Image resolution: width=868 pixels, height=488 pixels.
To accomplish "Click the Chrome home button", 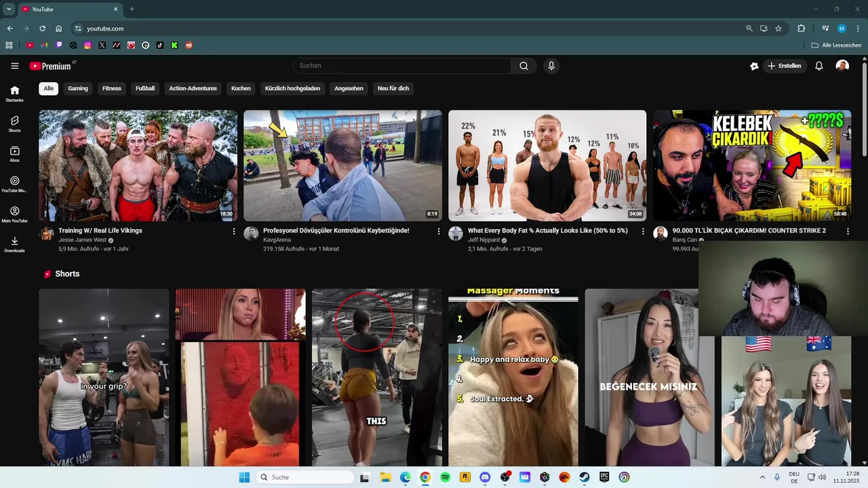I will click(58, 28).
